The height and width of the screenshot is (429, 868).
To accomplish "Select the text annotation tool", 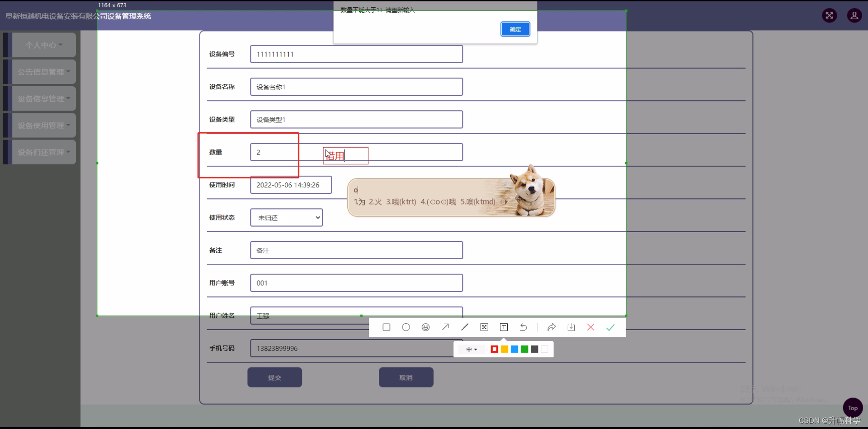I will pyautogui.click(x=504, y=327).
